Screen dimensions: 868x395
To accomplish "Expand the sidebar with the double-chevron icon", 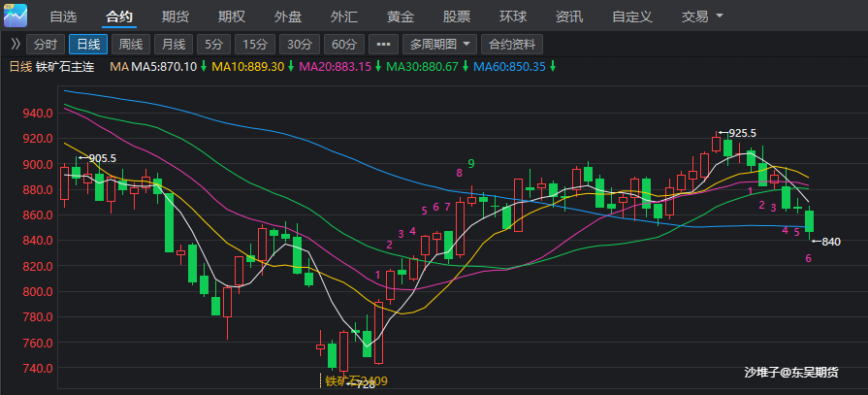I will pos(15,44).
